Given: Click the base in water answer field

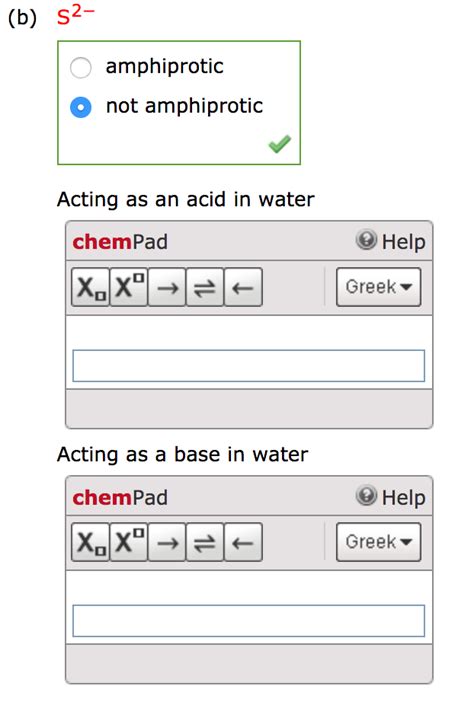Looking at the screenshot, I should [x=249, y=620].
